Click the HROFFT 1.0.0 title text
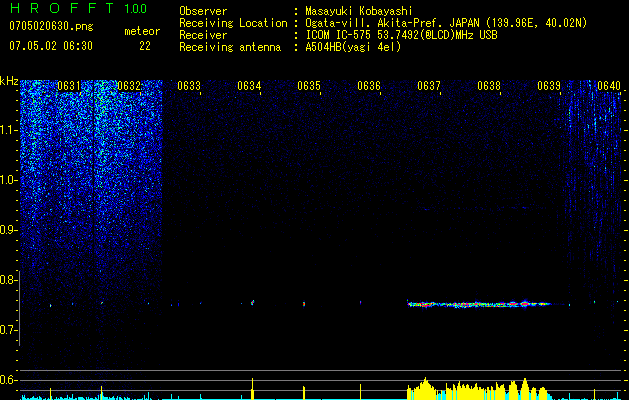The width and height of the screenshot is (629, 400). click(x=78, y=8)
